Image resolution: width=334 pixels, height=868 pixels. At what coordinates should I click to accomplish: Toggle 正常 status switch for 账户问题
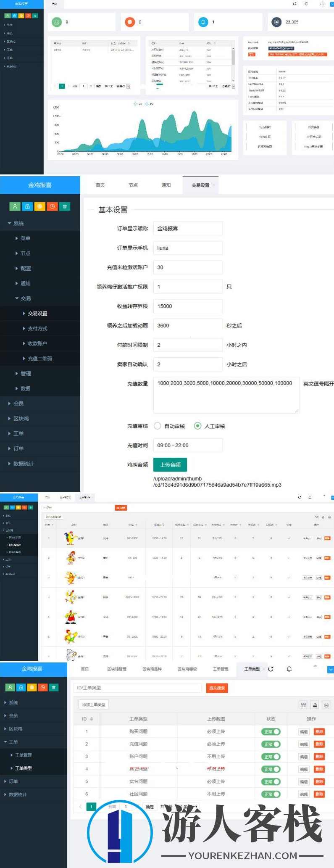(x=271, y=757)
